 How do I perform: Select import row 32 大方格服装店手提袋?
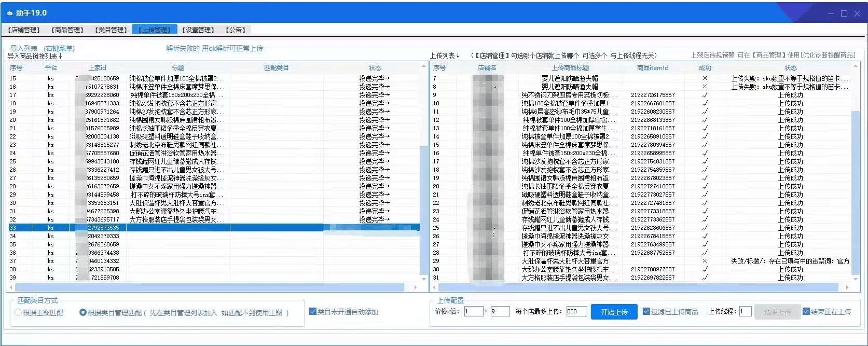[213, 219]
